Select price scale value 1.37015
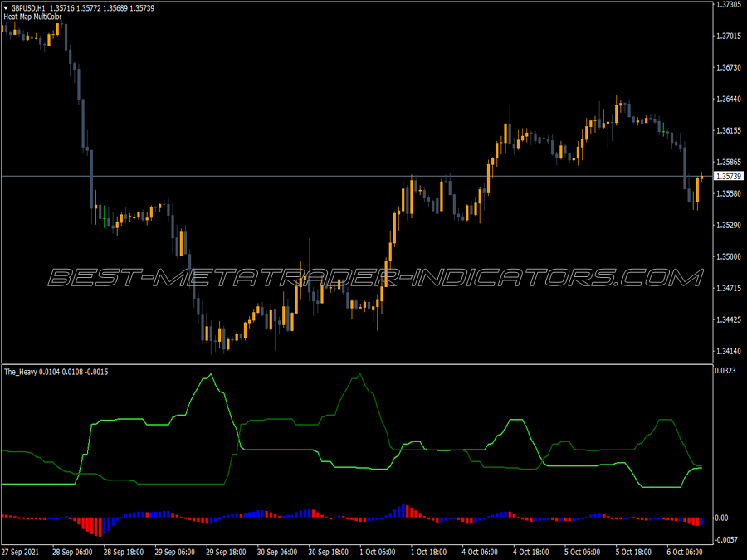This screenshot has width=747, height=560. click(729, 36)
